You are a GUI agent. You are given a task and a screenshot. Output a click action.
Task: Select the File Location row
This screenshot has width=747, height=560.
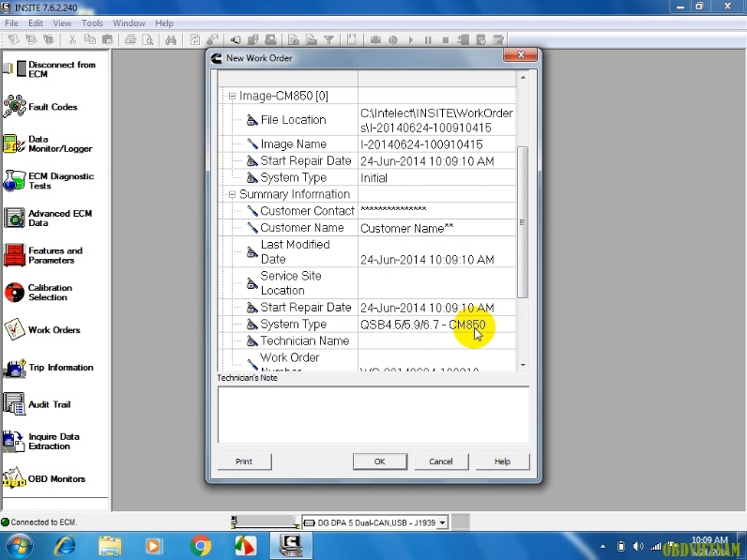367,120
